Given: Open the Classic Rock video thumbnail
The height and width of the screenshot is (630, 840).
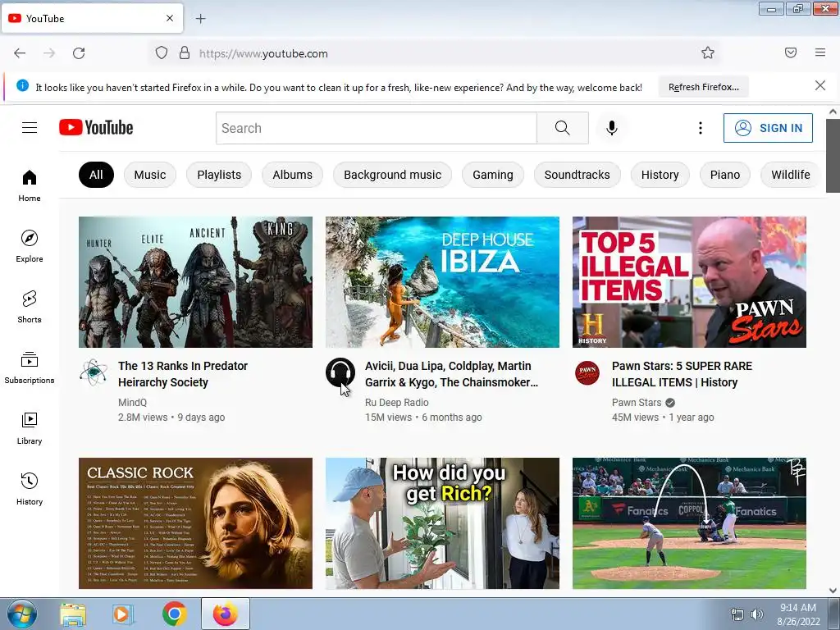Looking at the screenshot, I should tap(195, 523).
